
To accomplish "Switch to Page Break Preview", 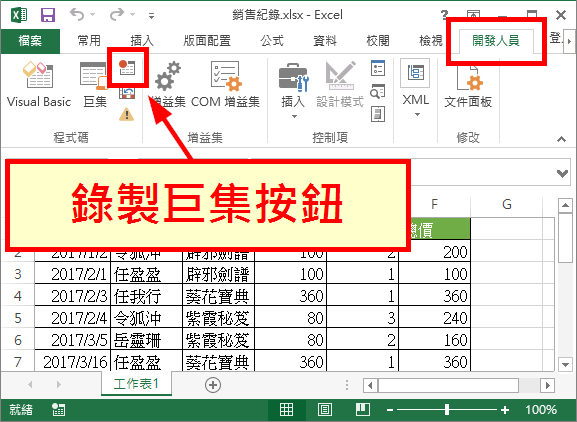I will 362,409.
